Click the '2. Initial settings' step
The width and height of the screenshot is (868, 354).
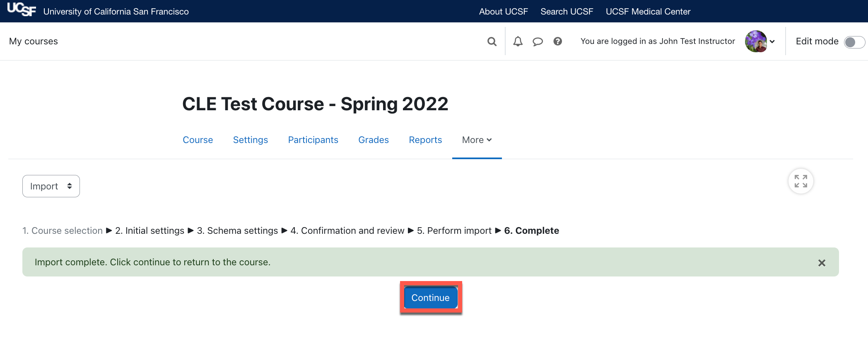point(150,230)
